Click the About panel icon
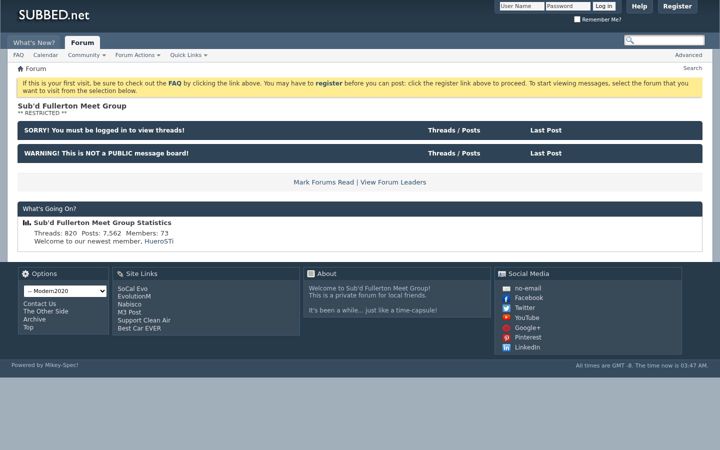Screen dimensions: 720x450 pyautogui.click(x=311, y=274)
